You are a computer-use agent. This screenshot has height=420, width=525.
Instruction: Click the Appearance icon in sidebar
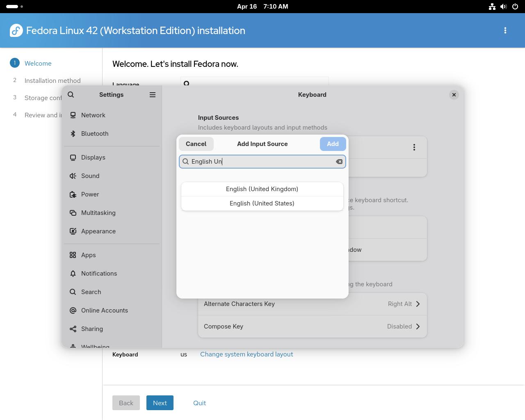(73, 231)
